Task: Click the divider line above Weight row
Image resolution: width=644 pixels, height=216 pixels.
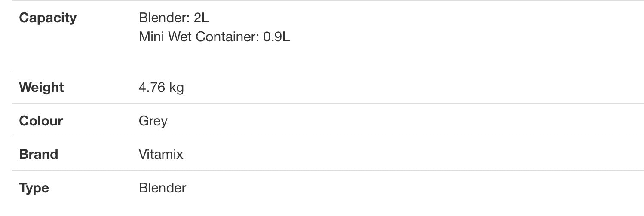Action: tap(328, 70)
